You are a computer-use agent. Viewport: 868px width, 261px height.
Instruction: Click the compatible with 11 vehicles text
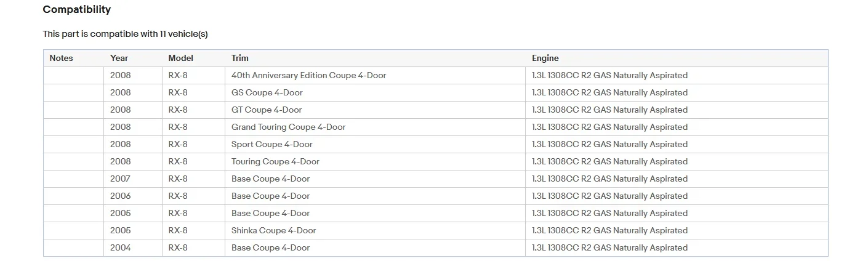coord(125,34)
